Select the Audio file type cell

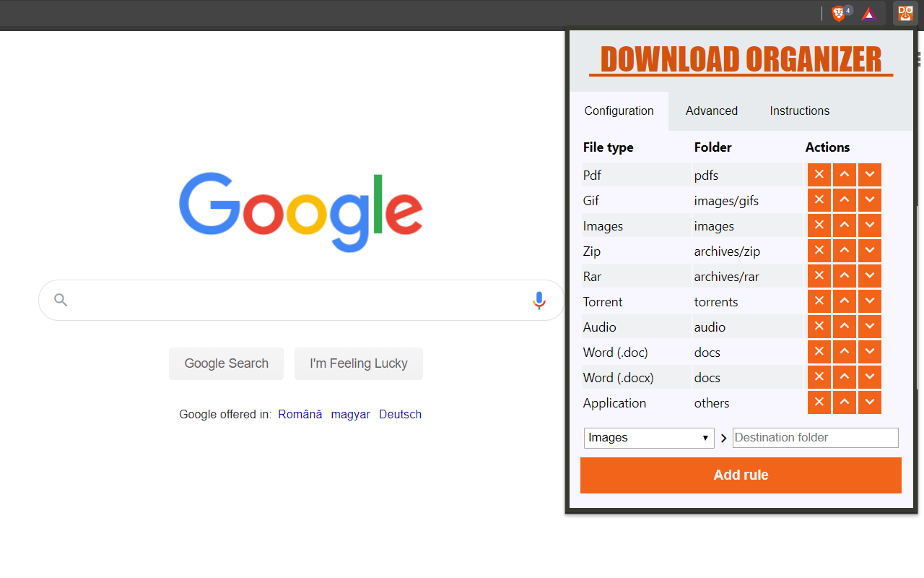636,327
